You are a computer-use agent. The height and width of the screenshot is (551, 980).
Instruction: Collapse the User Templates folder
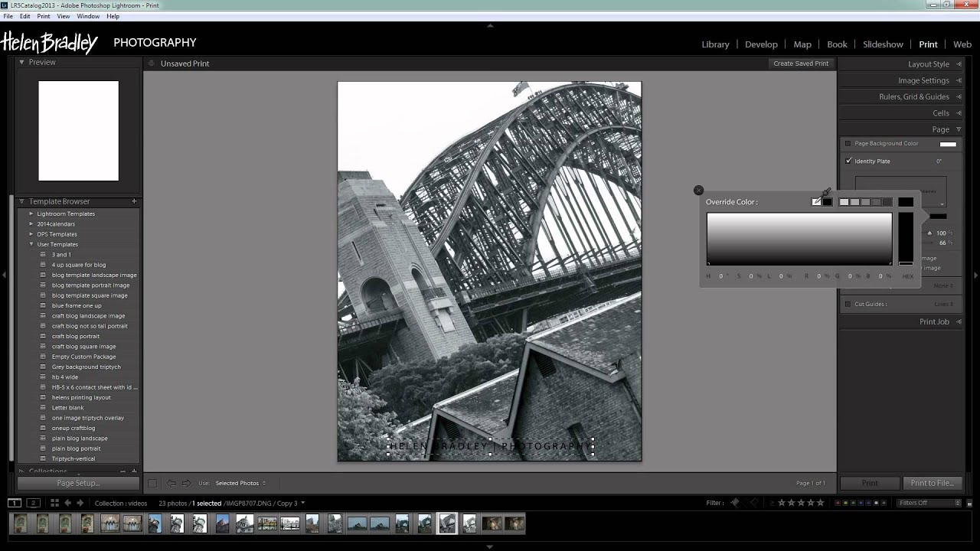[x=31, y=244]
